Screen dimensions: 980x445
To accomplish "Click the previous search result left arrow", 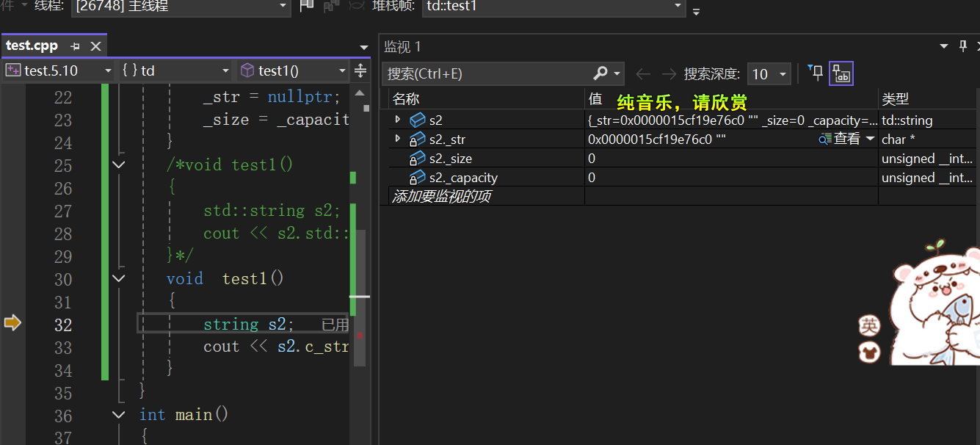I will tap(643, 73).
